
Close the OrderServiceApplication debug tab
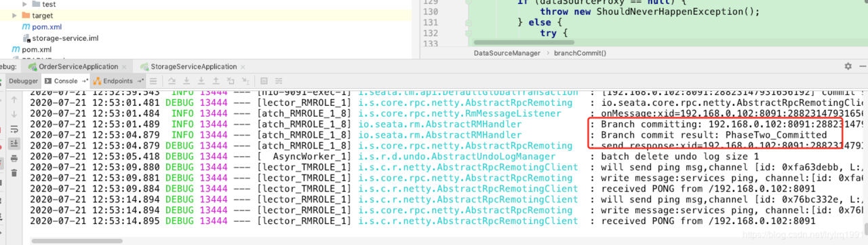pos(124,67)
